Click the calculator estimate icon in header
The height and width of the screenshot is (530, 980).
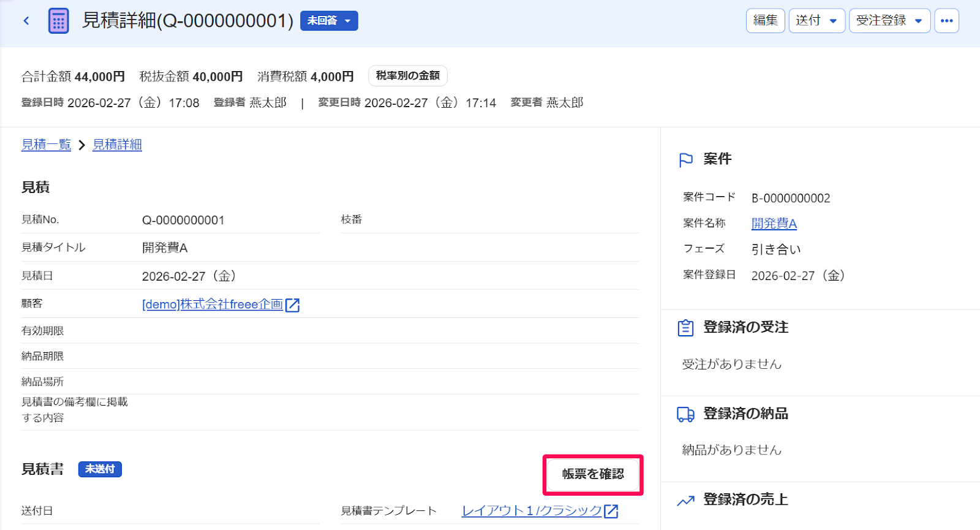point(58,21)
